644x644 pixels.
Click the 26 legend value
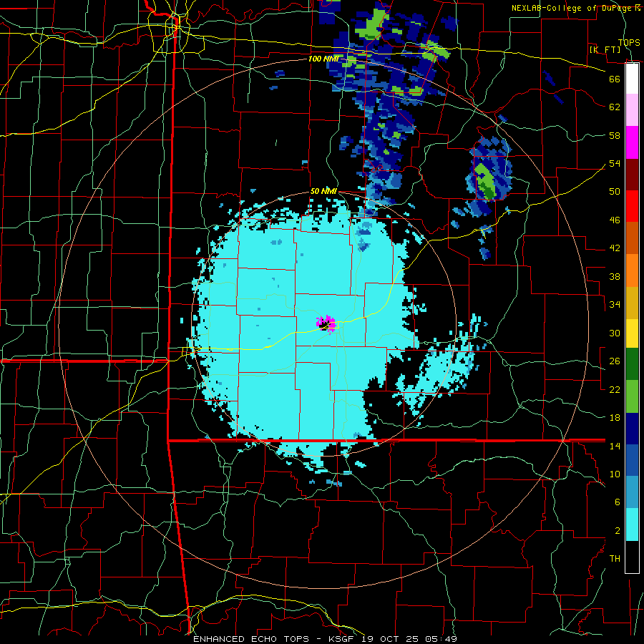tap(615, 361)
